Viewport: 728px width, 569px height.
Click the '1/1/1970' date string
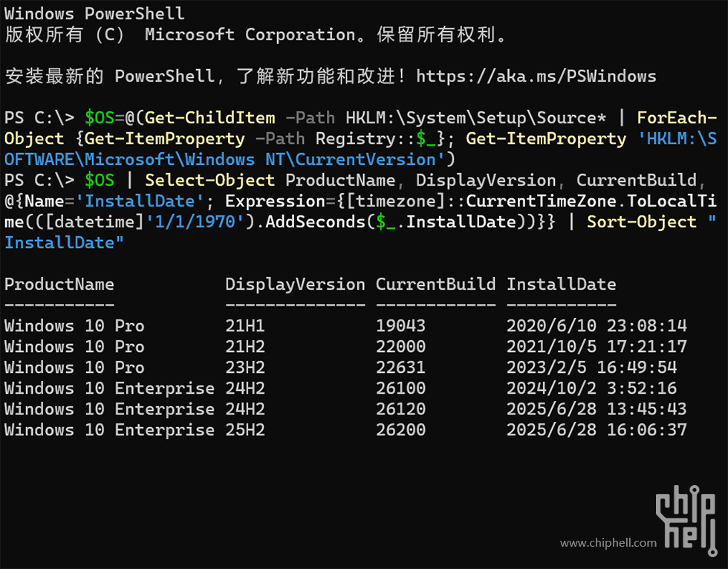coord(195,222)
